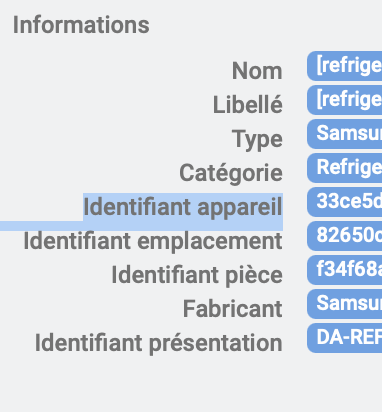Viewport: 382px width, 412px height.
Task: Click the Nom value badge starting with [refrige
Action: pyautogui.click(x=345, y=66)
